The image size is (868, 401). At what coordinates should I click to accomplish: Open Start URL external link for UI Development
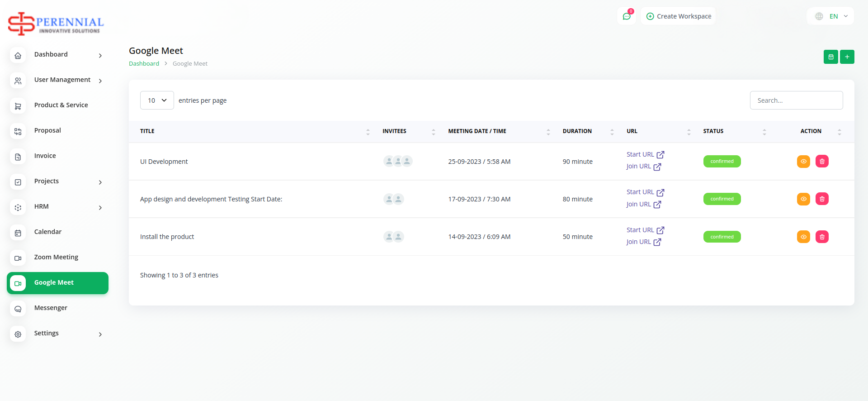coord(645,154)
